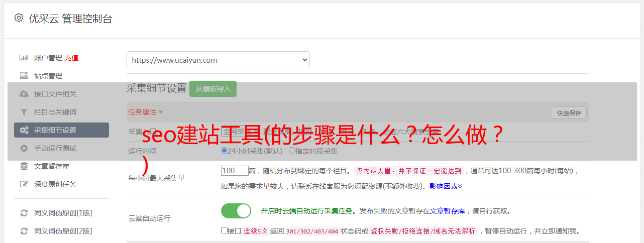The width and height of the screenshot is (644, 243).
Task: Go to 接口文件相关 menu item
Action: [x=55, y=94]
